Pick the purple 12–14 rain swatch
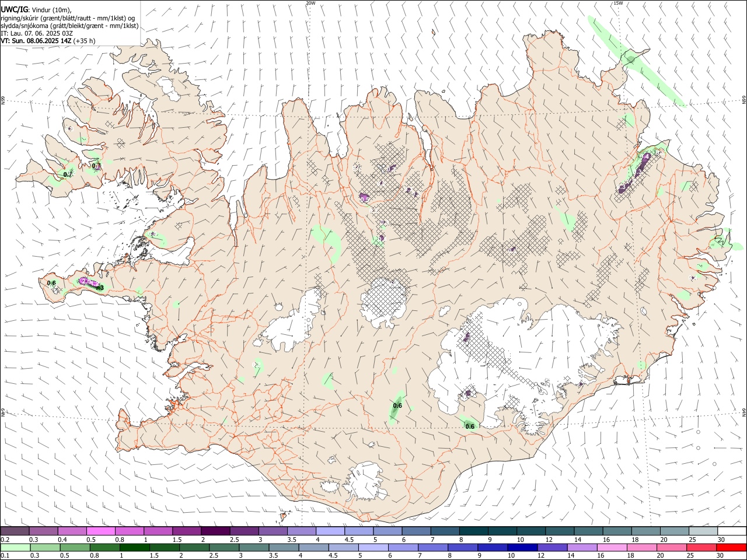 point(553,548)
